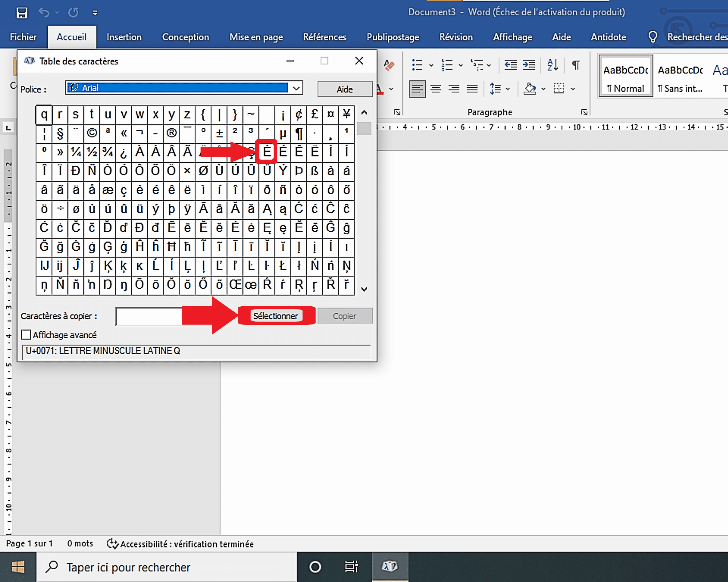
Task: Expand the font color dropdown arrow
Action: pos(391,89)
